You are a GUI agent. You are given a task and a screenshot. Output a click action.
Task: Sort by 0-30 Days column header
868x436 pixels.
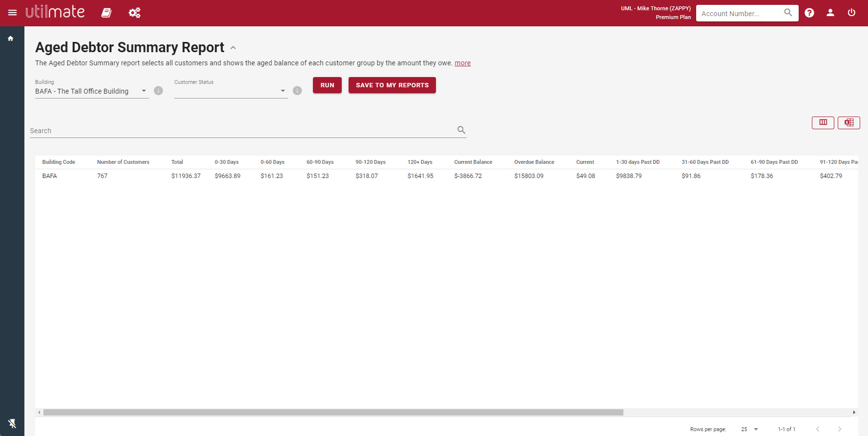pyautogui.click(x=227, y=162)
